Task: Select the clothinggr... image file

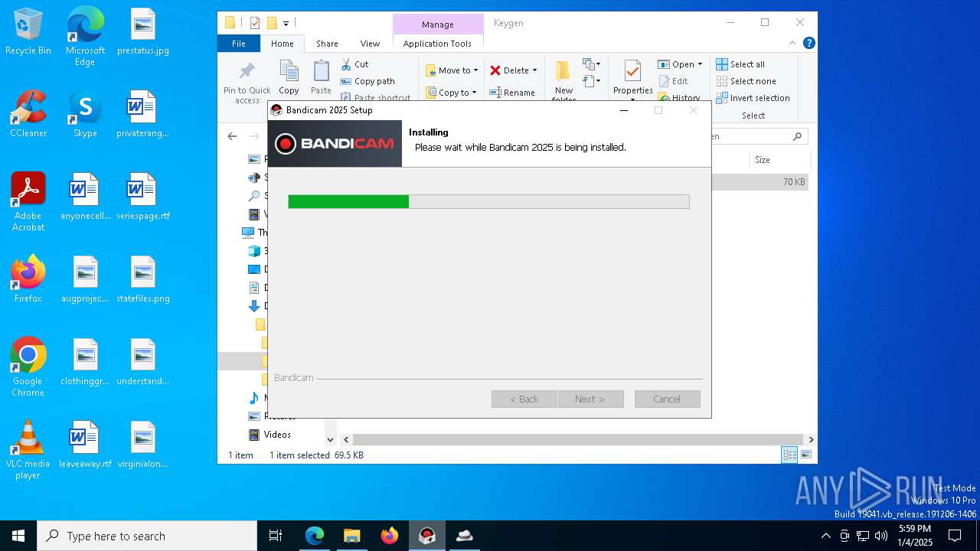Action: click(x=85, y=362)
